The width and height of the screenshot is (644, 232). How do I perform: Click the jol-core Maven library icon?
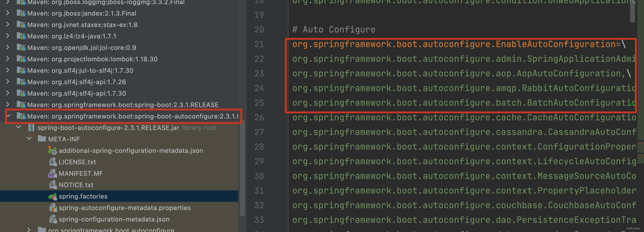tap(21, 47)
